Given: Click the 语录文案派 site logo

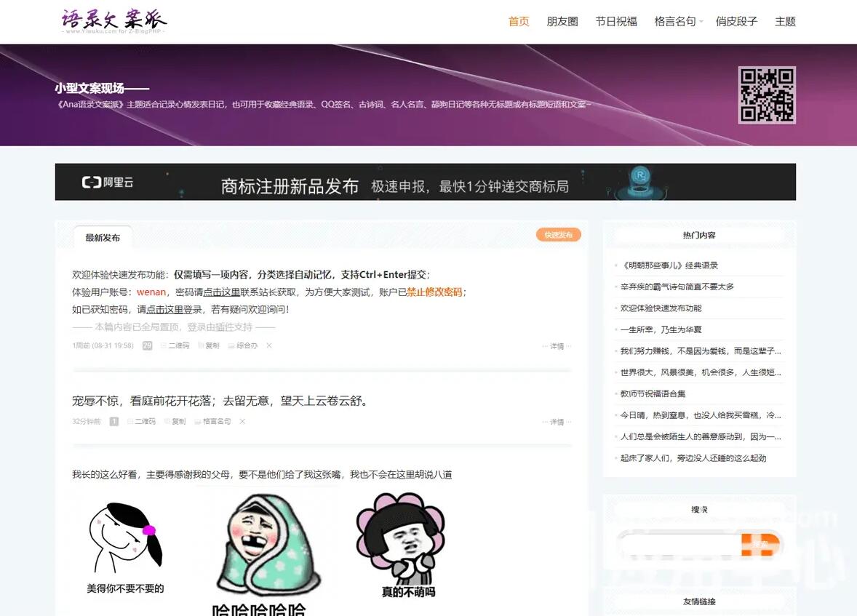Looking at the screenshot, I should pyautogui.click(x=113, y=21).
